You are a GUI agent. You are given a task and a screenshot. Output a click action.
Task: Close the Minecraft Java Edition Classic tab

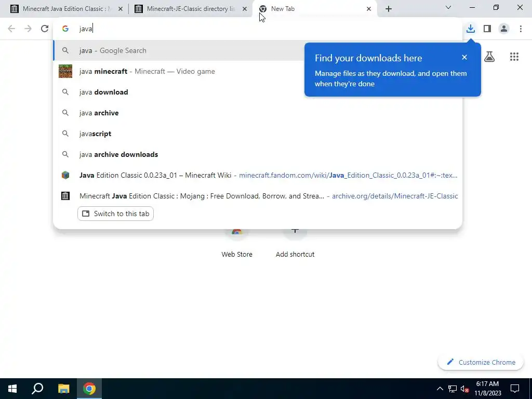(x=120, y=9)
